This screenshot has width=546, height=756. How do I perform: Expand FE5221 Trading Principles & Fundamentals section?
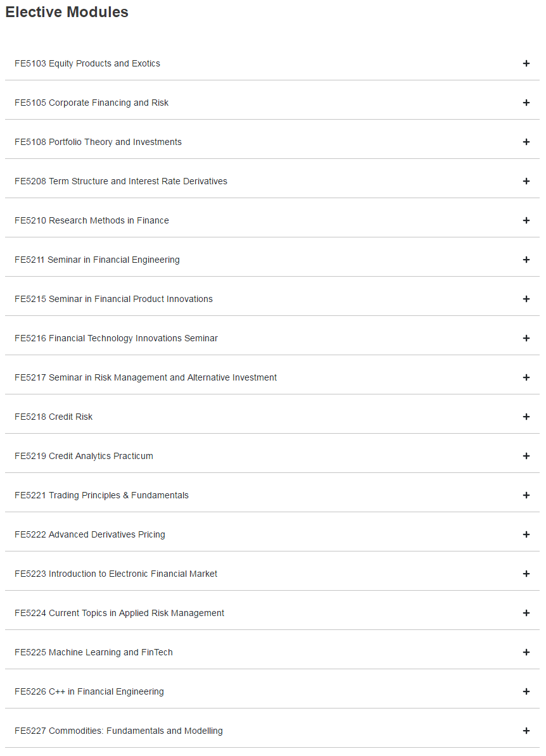tap(272, 495)
